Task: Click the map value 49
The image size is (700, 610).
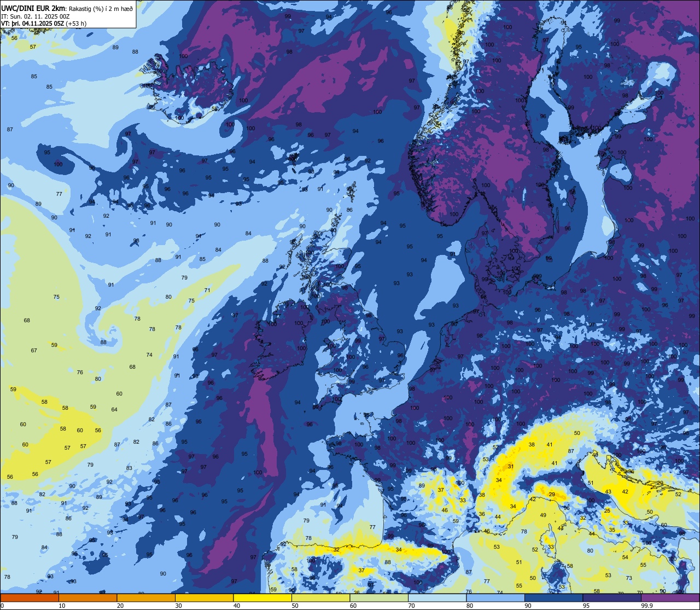Action: 543,515
